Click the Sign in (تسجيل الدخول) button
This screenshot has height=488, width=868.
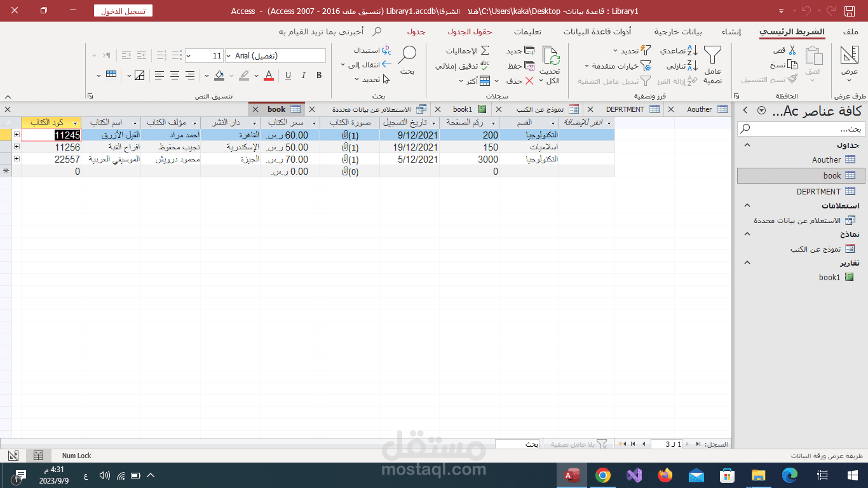[123, 11]
